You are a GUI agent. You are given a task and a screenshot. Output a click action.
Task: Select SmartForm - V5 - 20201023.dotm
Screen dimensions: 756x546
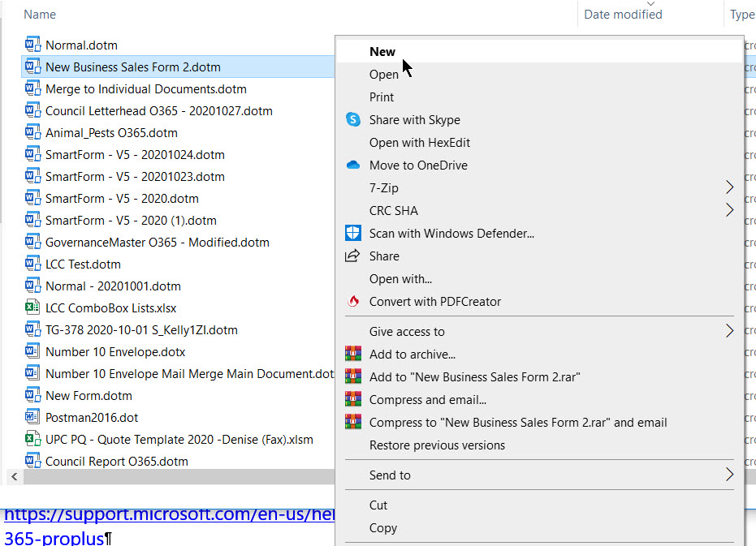tap(135, 176)
